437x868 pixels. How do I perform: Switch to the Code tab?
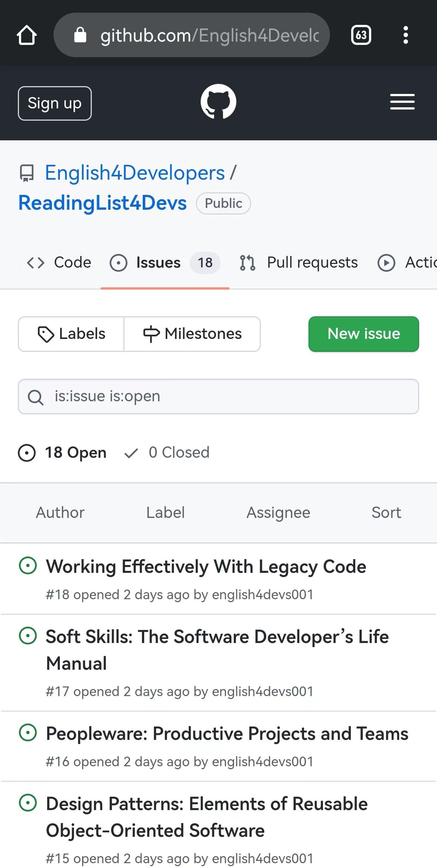[x=59, y=262]
